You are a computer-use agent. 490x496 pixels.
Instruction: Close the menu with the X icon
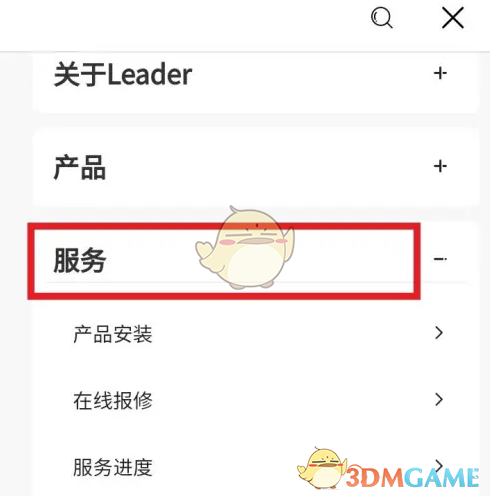[453, 18]
